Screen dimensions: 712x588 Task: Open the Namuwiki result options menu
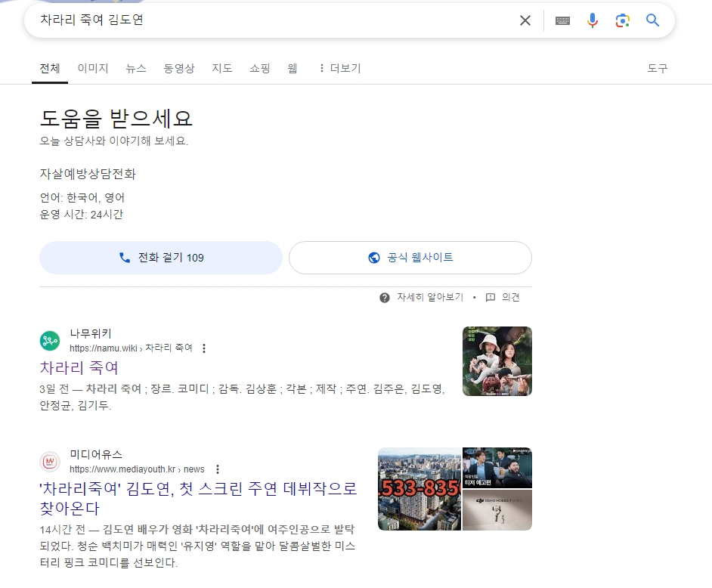[204, 348]
